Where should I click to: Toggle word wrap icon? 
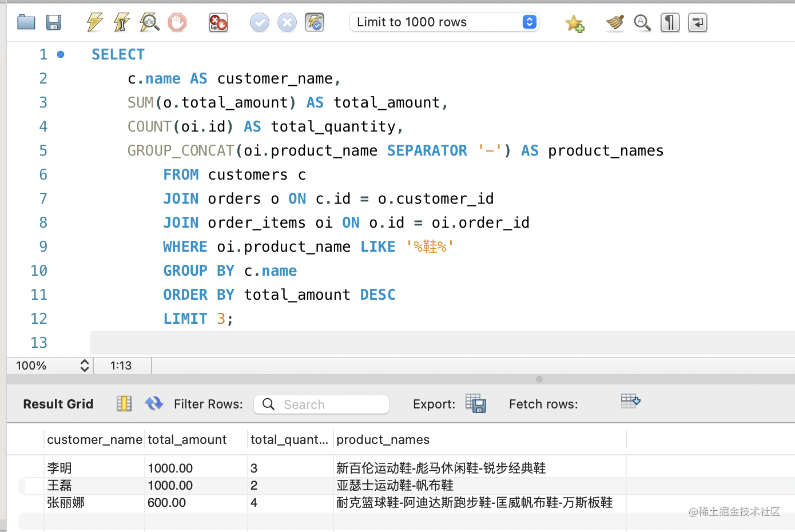pyautogui.click(x=697, y=23)
